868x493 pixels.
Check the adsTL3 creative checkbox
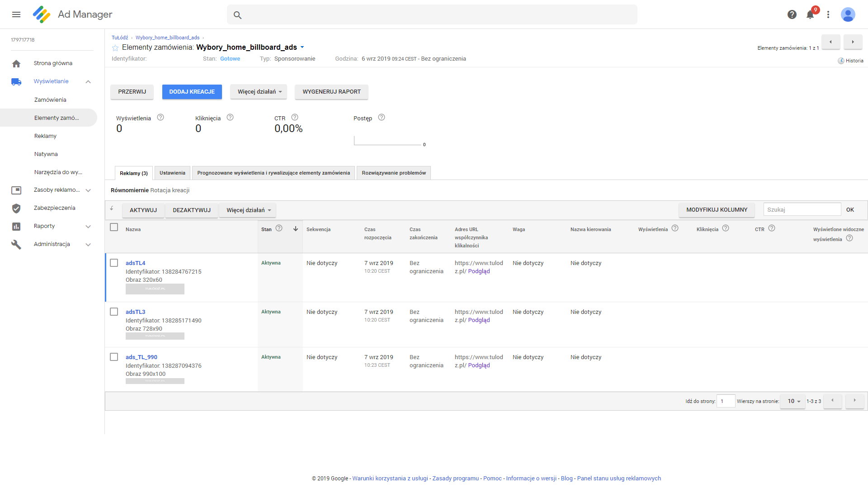[x=114, y=312]
